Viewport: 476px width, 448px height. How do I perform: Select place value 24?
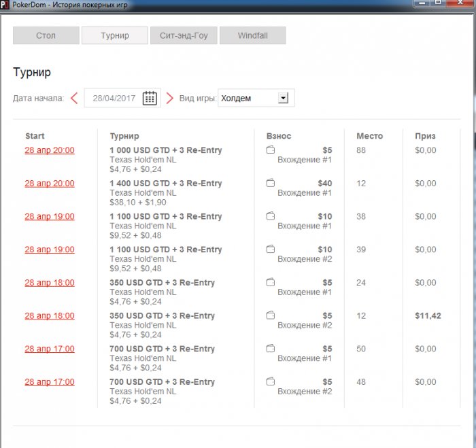pyautogui.click(x=361, y=283)
